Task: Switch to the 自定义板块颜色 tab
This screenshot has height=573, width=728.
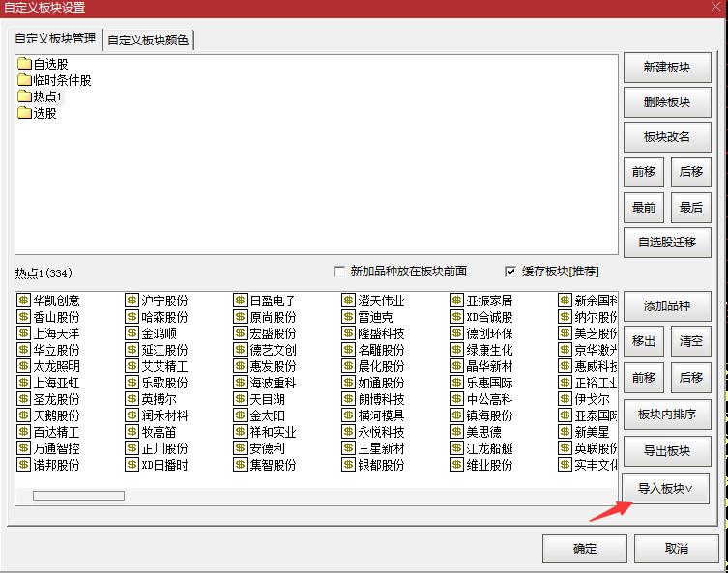Action: [148, 40]
